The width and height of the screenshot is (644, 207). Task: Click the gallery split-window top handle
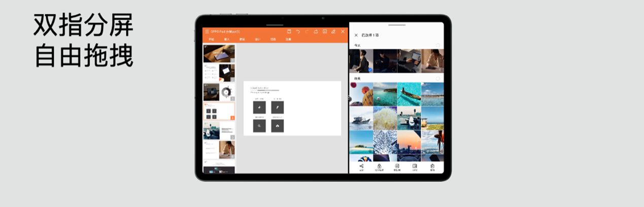396,25
